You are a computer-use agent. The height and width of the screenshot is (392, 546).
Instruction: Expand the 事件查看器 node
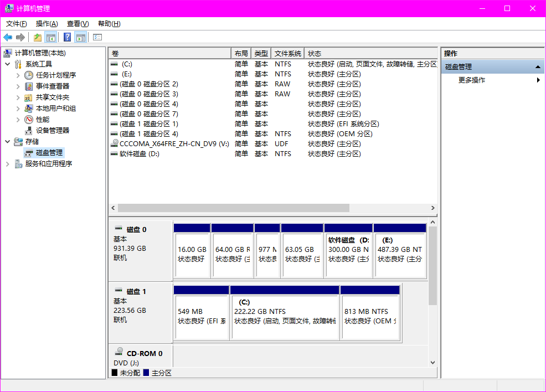click(x=18, y=86)
